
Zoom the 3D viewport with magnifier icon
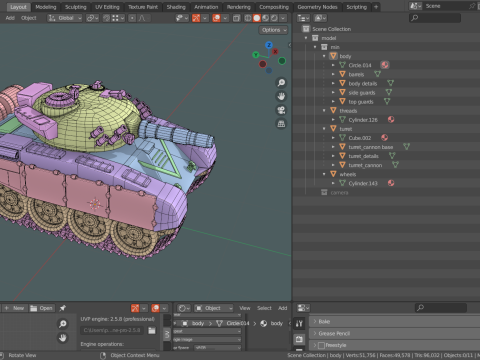tap(281, 83)
